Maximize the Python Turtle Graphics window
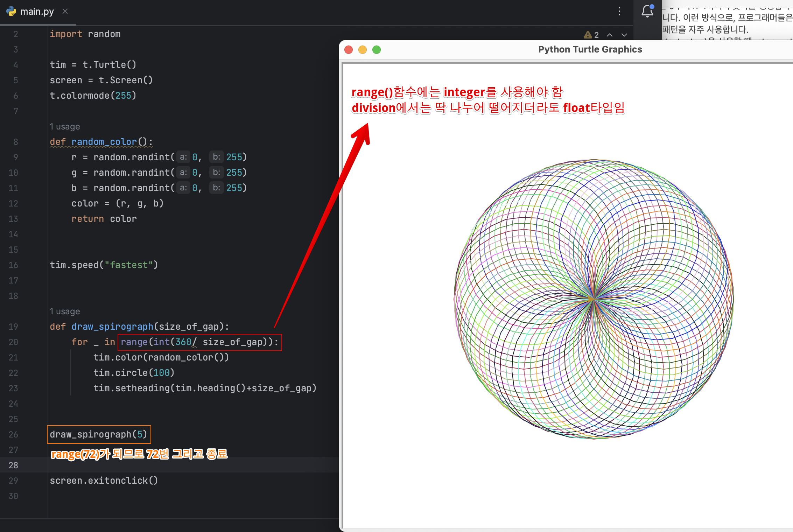Viewport: 793px width, 532px height. [377, 50]
